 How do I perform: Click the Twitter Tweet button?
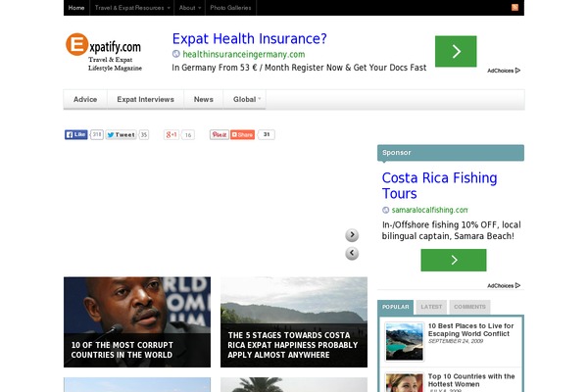121,134
